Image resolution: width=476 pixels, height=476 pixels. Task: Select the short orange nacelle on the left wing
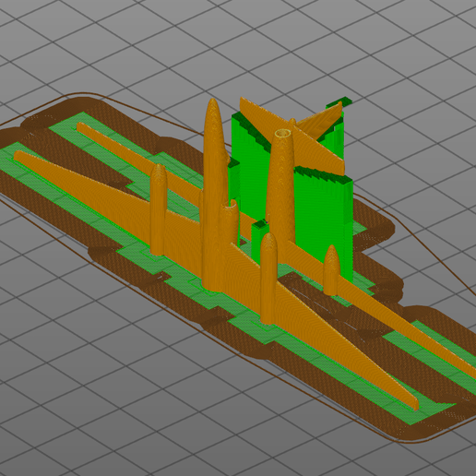coord(159,209)
